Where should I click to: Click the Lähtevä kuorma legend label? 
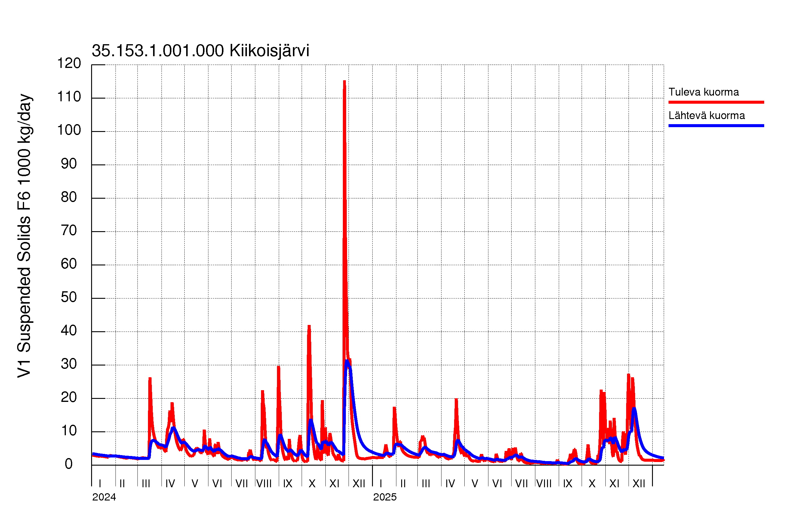[706, 116]
